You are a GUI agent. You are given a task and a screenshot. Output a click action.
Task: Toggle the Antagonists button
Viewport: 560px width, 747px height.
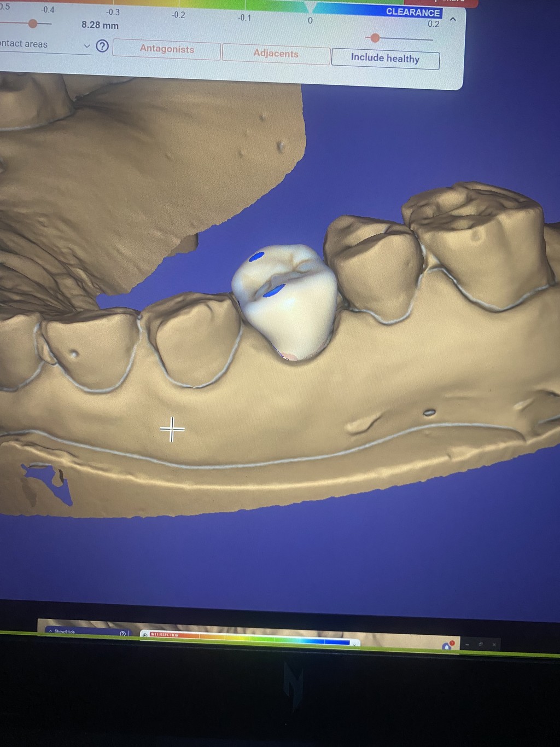tap(167, 49)
